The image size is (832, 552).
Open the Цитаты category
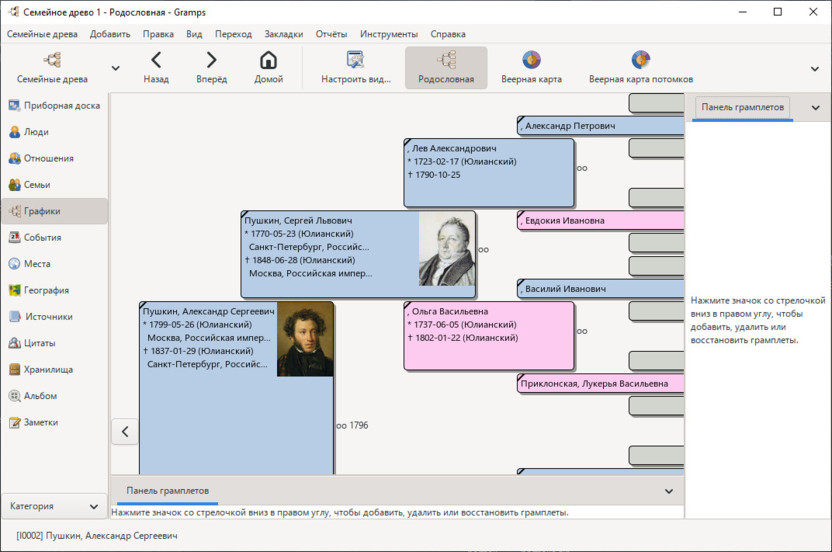coord(55,343)
